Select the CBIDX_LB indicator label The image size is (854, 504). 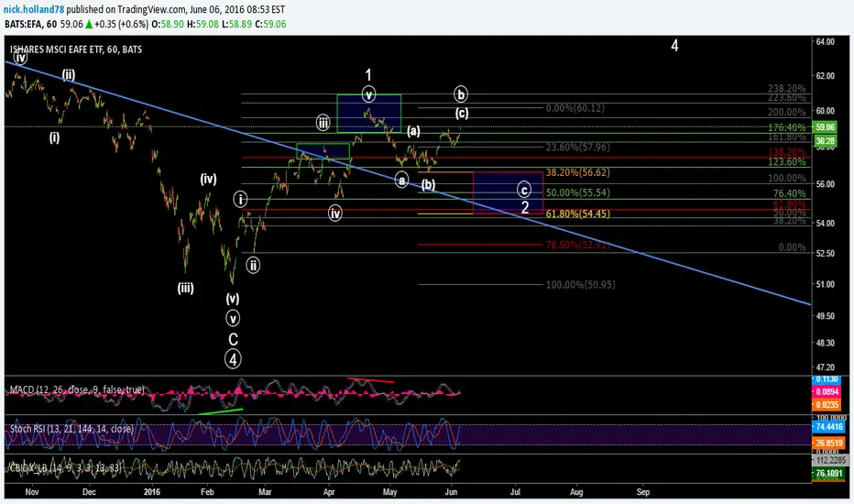(65, 467)
